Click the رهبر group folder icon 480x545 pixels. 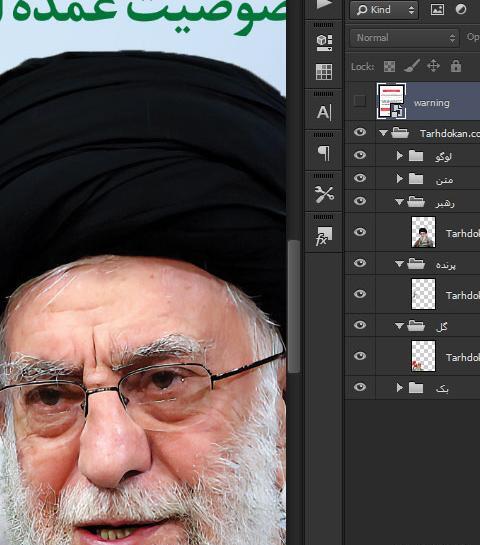tap(416, 202)
